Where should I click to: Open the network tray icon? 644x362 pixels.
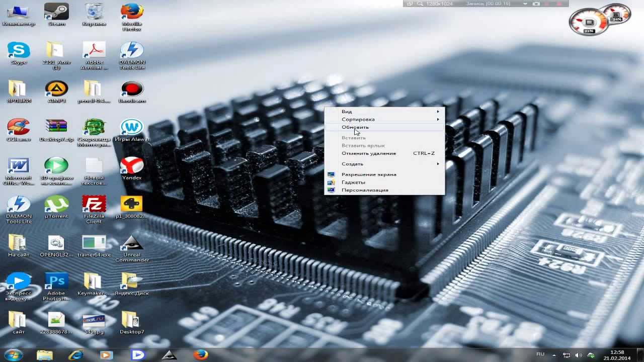[567, 355]
